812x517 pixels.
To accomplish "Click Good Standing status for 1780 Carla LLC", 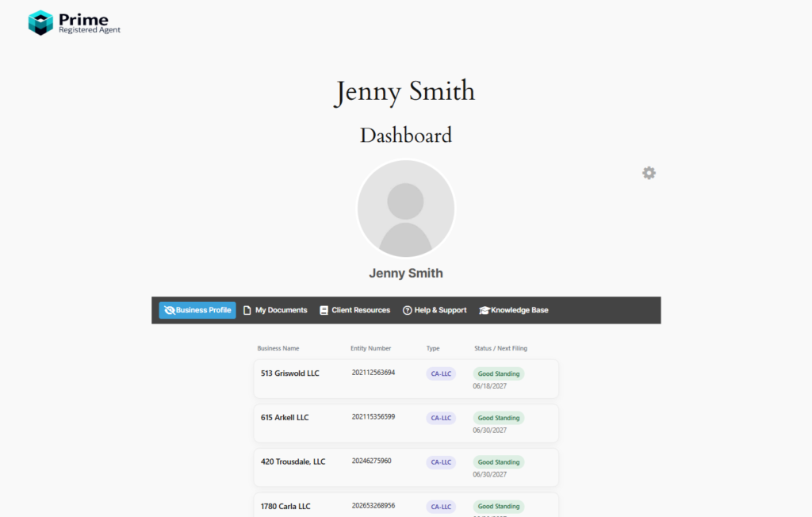I will point(499,507).
